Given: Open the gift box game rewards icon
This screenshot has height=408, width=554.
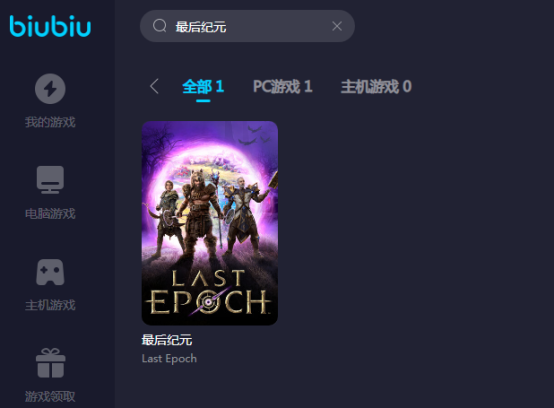Looking at the screenshot, I should (x=51, y=363).
